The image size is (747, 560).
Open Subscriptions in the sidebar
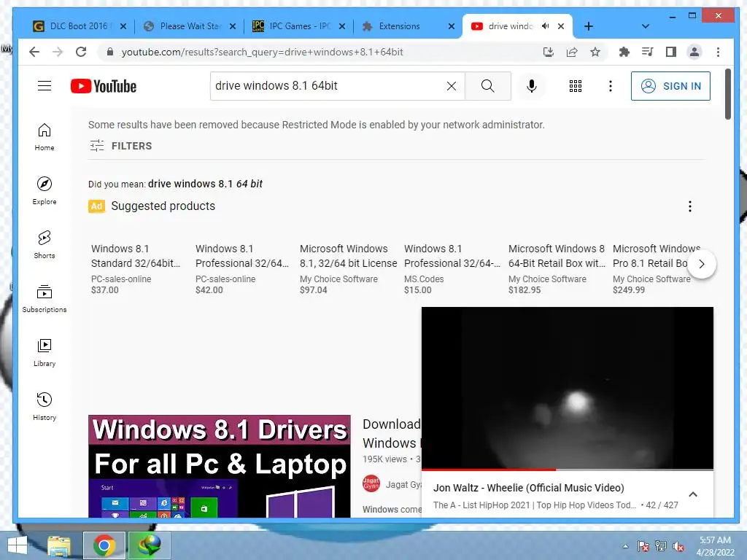(x=44, y=298)
